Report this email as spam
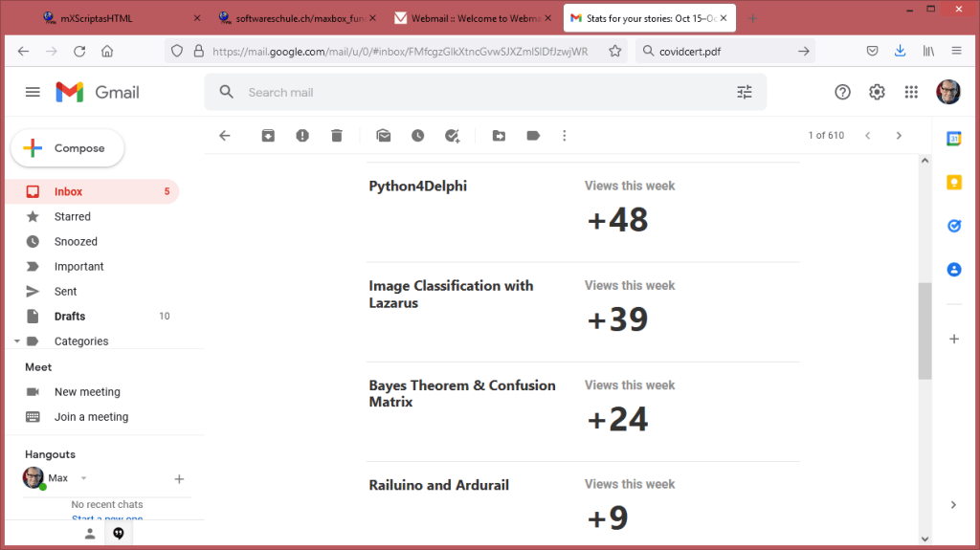The image size is (980, 550). 302,136
